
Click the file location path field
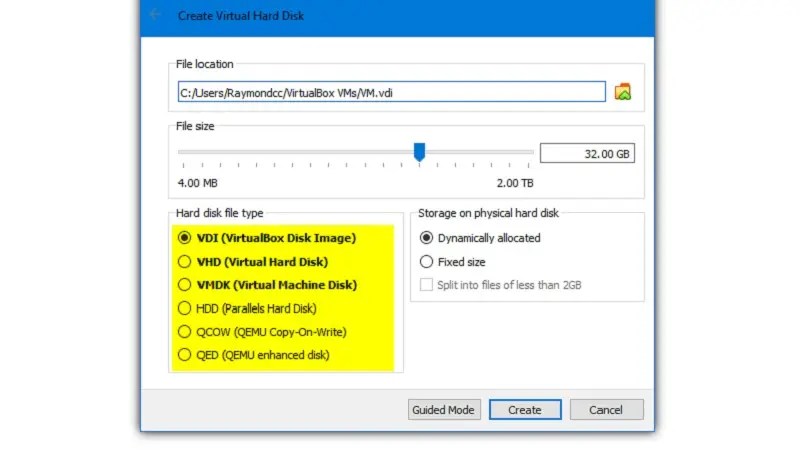coord(391,92)
